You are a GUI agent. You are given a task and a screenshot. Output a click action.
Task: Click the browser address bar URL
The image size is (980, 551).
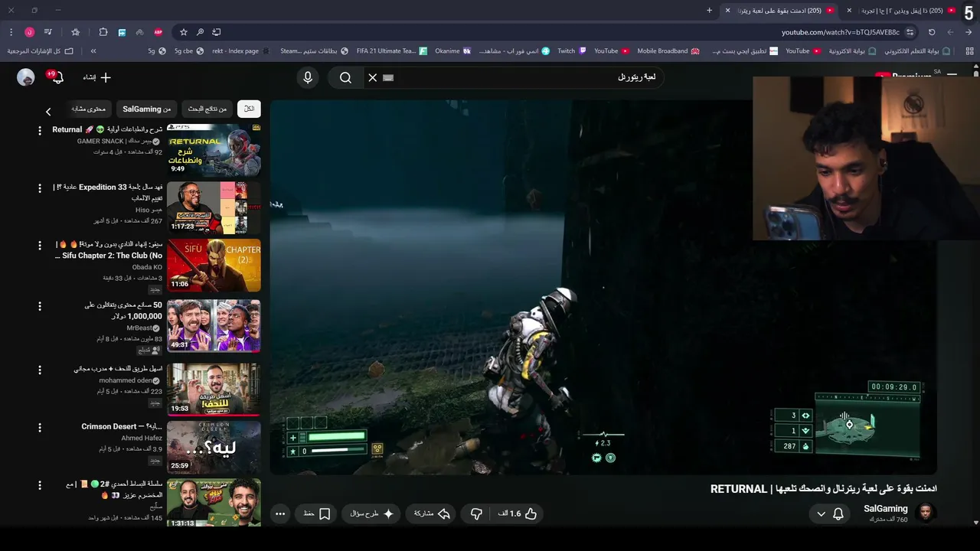840,32
